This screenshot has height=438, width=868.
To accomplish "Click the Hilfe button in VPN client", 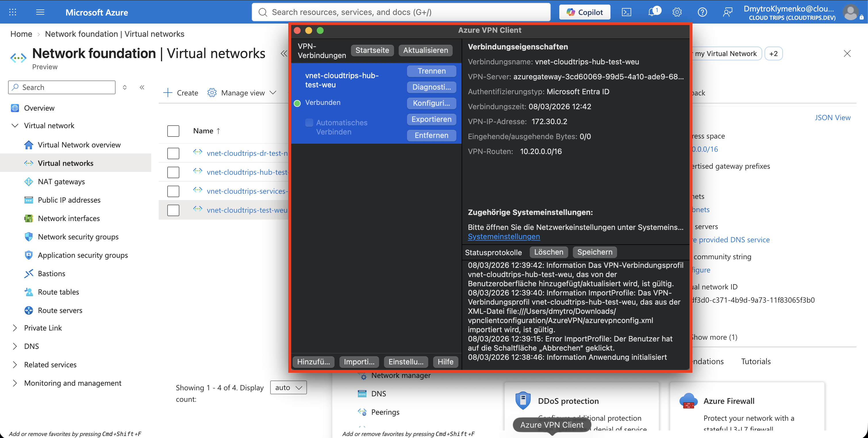I will click(445, 362).
